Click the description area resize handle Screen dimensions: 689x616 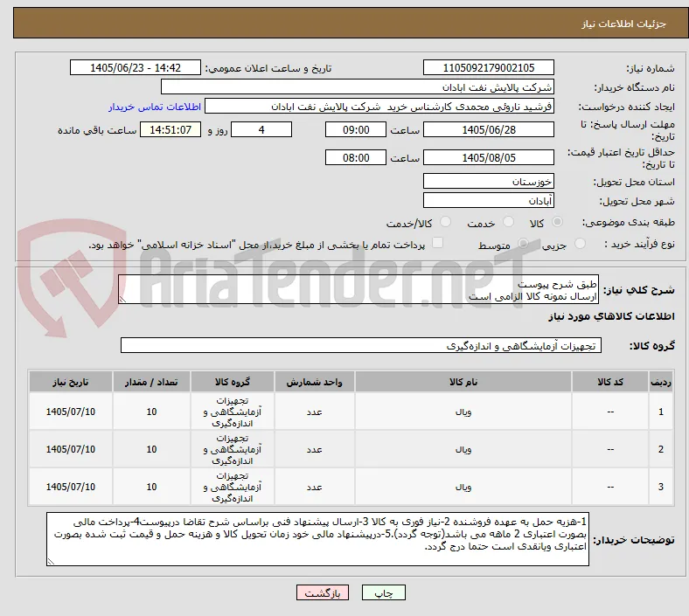(122, 299)
